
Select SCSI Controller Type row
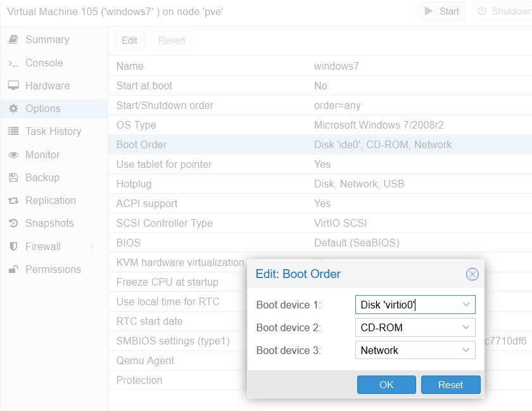tap(320, 223)
